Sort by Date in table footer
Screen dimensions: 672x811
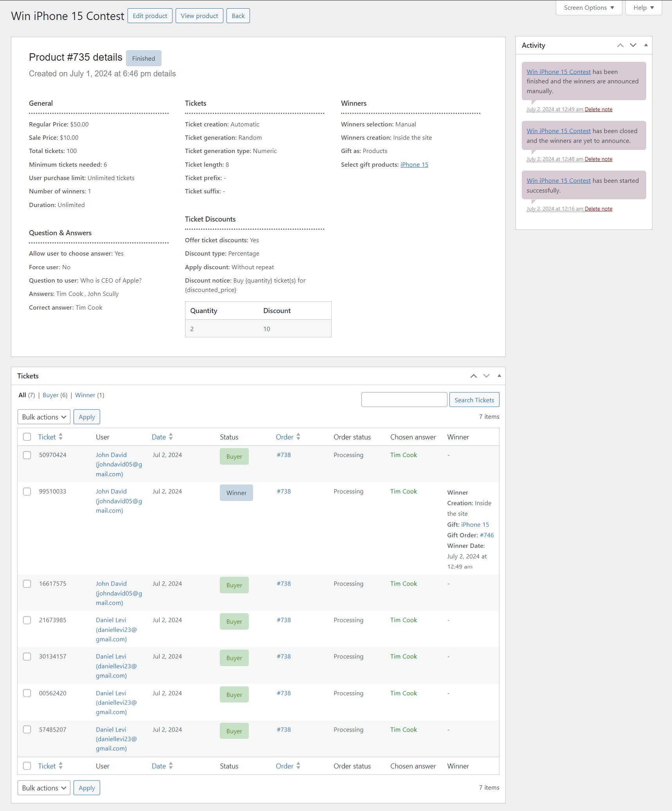coord(162,766)
